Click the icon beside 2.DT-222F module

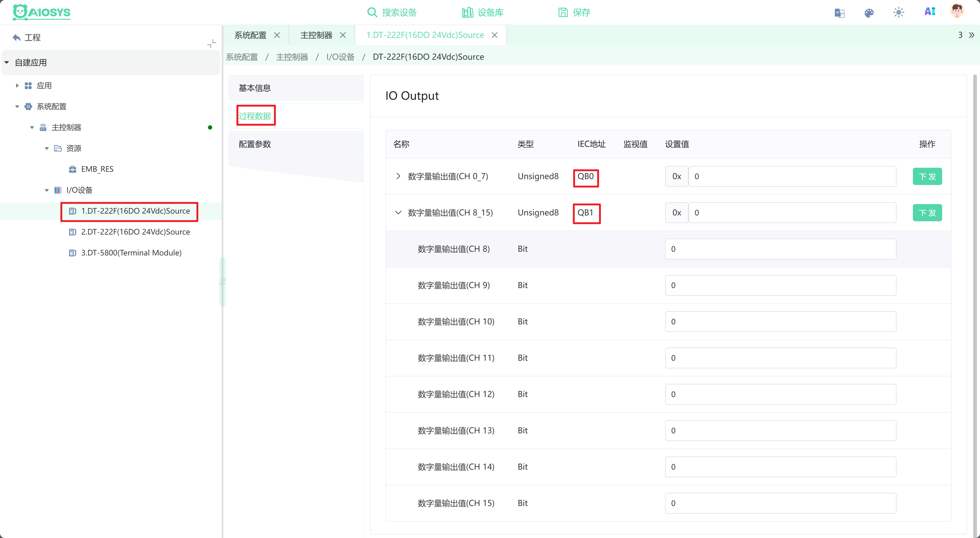tap(72, 232)
